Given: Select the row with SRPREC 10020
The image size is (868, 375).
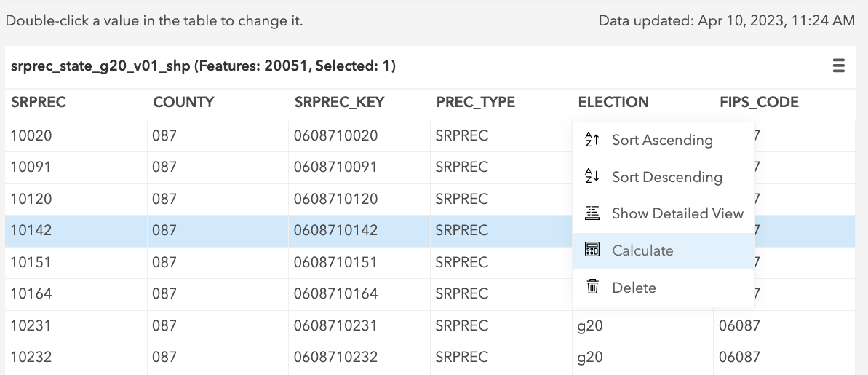Looking at the screenshot, I should (x=31, y=135).
